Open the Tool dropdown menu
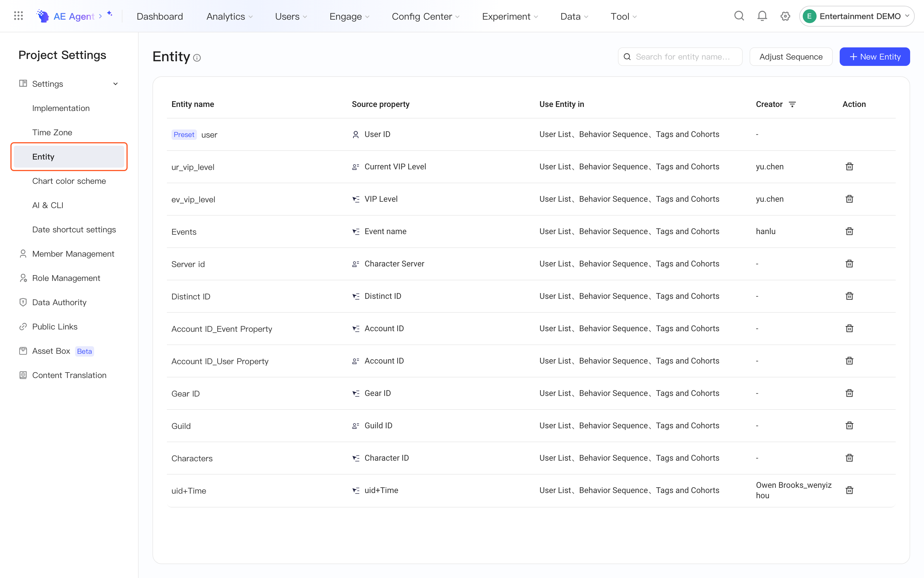 coord(623,16)
